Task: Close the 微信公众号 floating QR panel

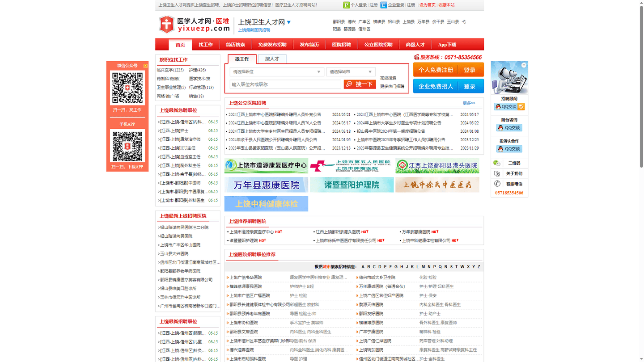Action: 145,66
